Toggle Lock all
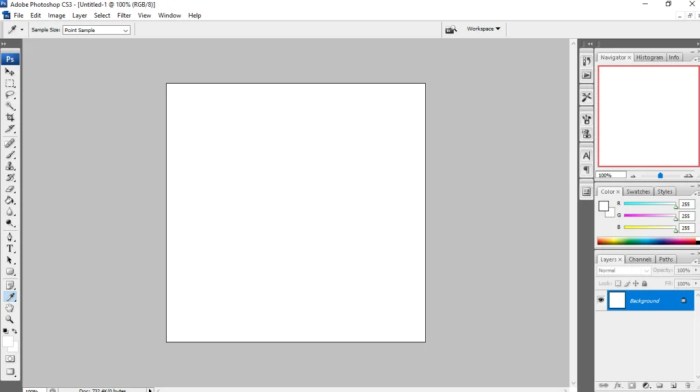 coord(644,284)
